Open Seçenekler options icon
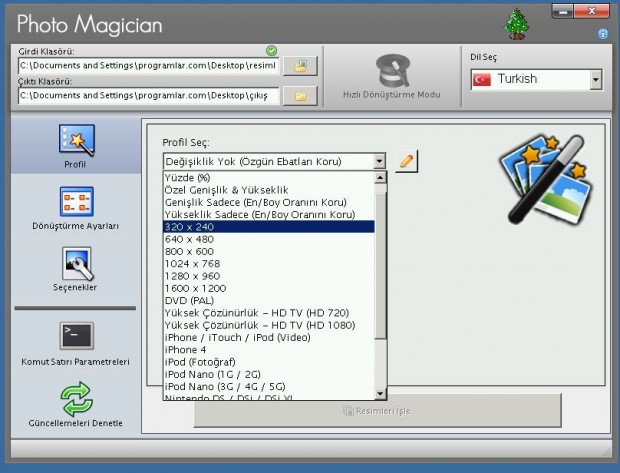This screenshot has height=473, width=620. [77, 264]
